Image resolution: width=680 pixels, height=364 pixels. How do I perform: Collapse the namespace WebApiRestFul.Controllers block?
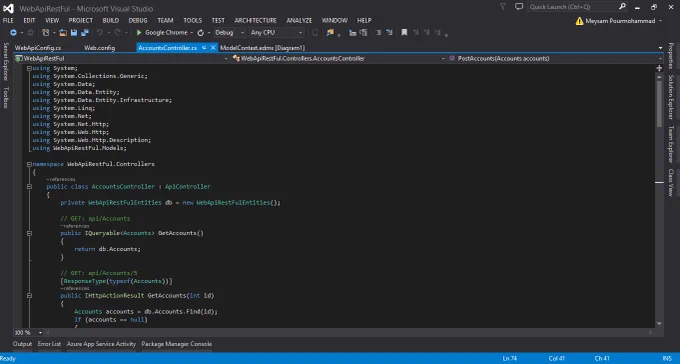(x=29, y=164)
